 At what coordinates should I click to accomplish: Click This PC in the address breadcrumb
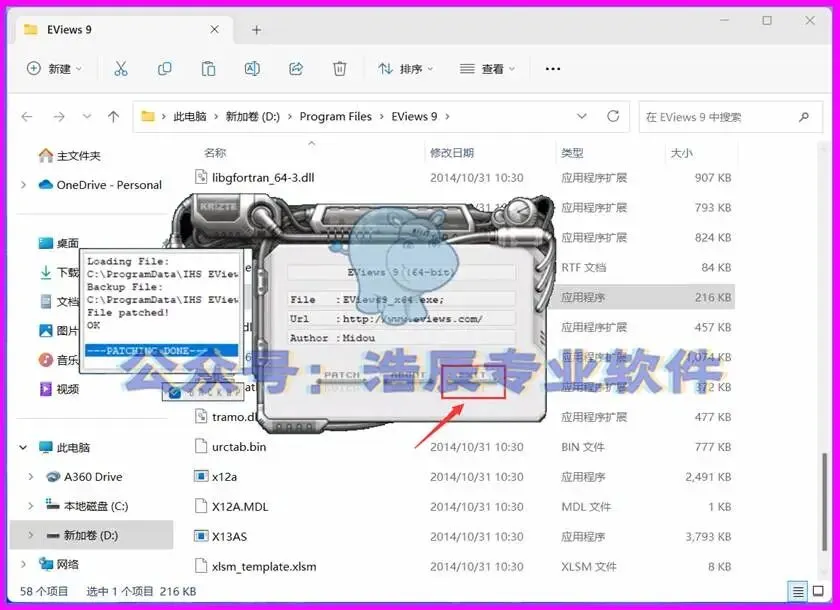tap(190, 117)
